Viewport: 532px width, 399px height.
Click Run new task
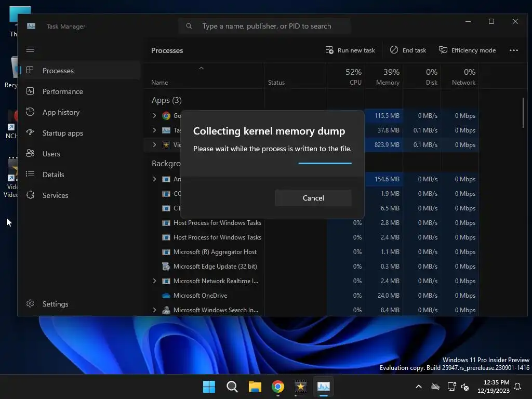[350, 50]
